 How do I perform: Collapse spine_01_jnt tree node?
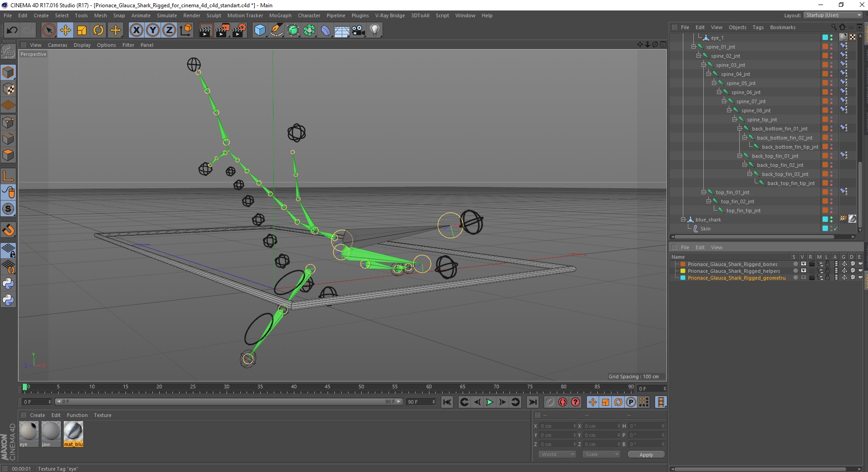click(x=694, y=47)
